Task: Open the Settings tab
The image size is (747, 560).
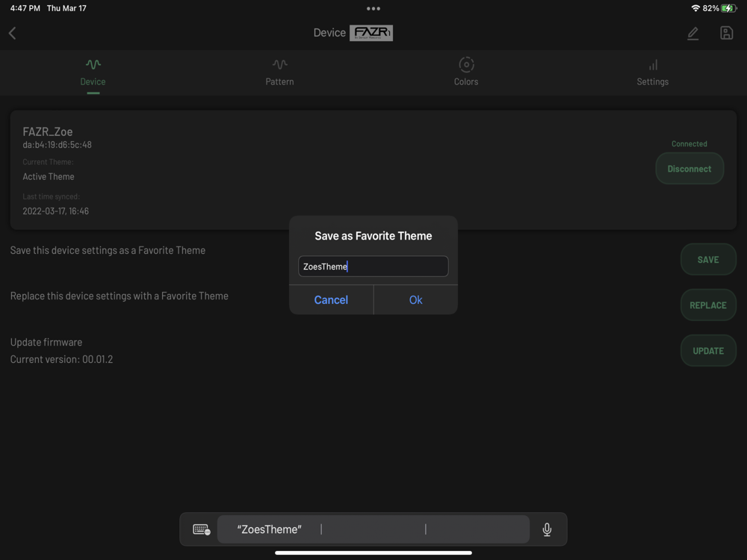Action: pyautogui.click(x=653, y=73)
